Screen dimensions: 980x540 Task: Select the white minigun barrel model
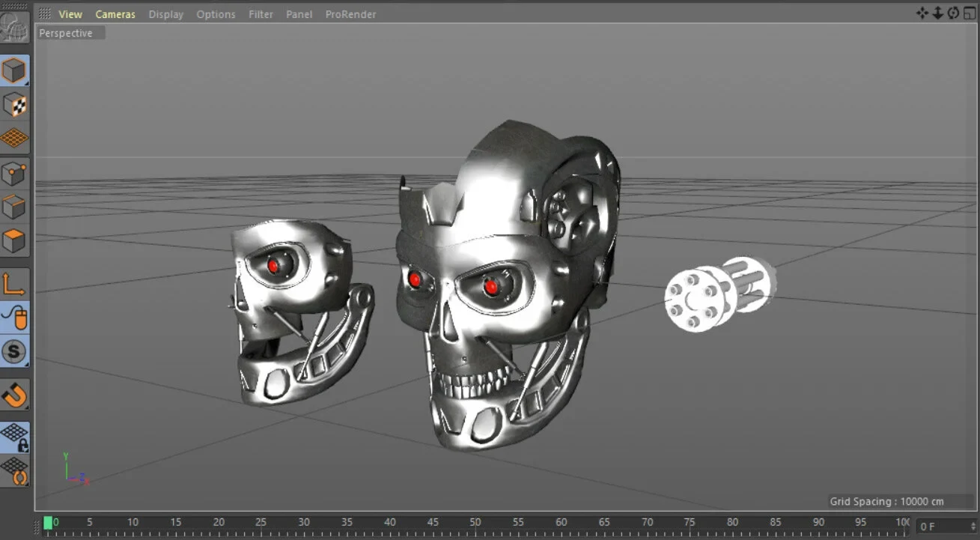(719, 294)
